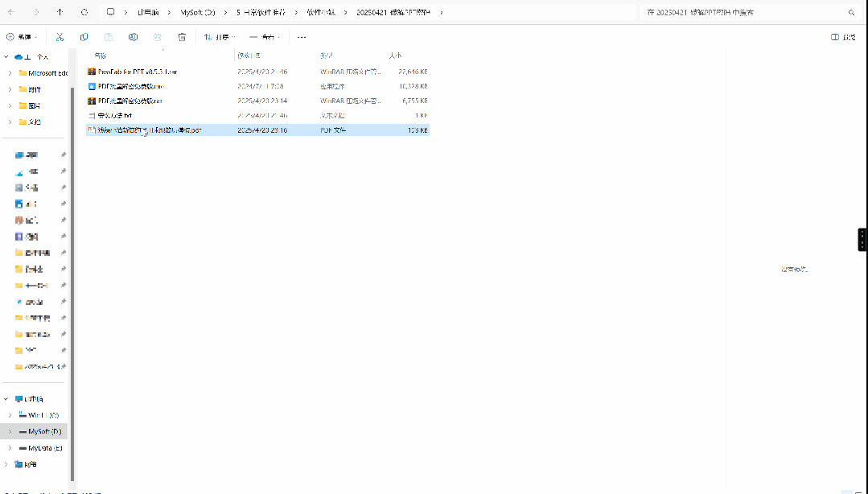Click the Refresh icon beside address bar
Viewport: 868px width, 494px height.
coord(84,13)
